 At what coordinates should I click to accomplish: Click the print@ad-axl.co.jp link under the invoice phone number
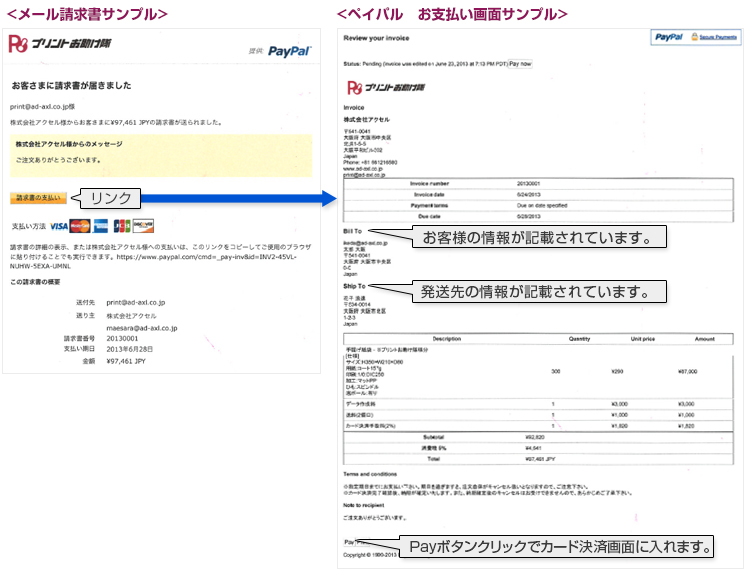click(364, 175)
